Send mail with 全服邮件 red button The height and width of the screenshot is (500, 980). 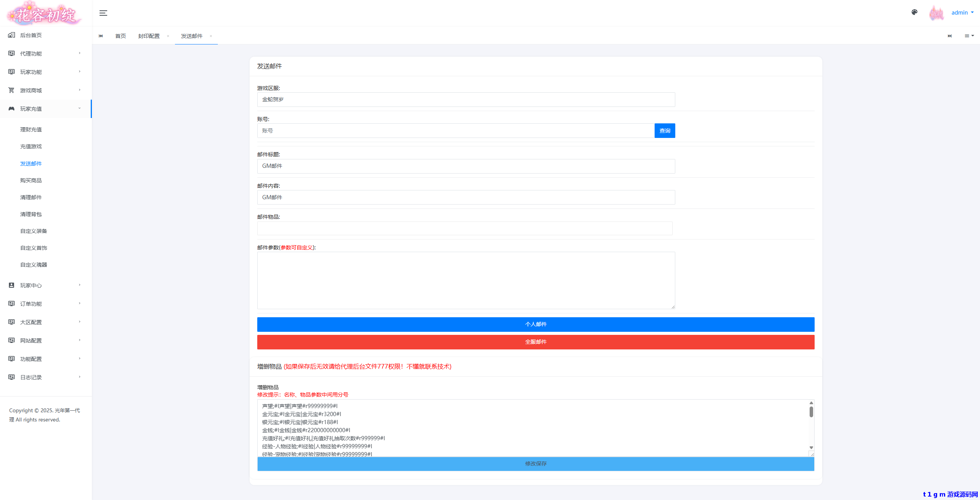point(536,342)
